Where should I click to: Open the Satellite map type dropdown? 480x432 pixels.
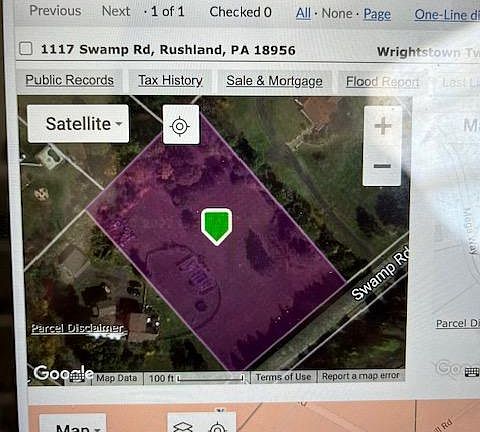click(x=78, y=124)
